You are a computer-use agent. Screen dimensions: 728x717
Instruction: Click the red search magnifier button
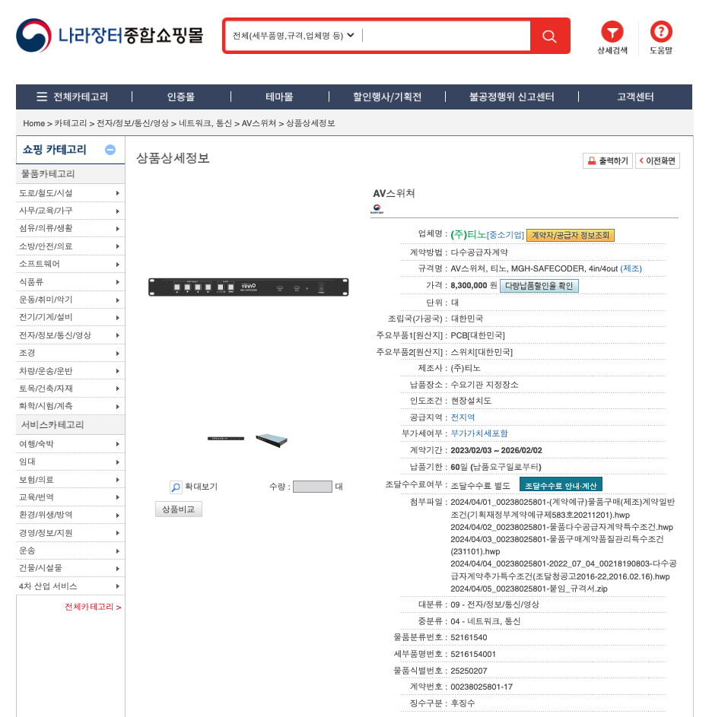click(x=549, y=36)
